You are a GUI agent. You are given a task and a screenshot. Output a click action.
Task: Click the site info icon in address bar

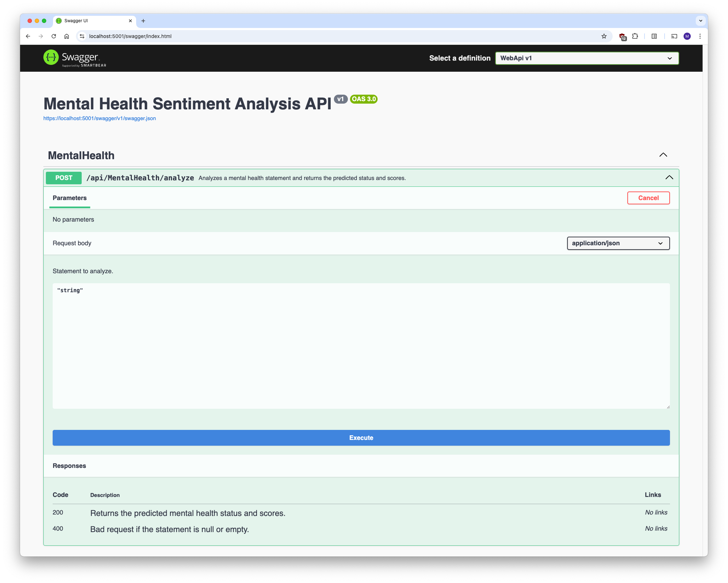pos(82,36)
